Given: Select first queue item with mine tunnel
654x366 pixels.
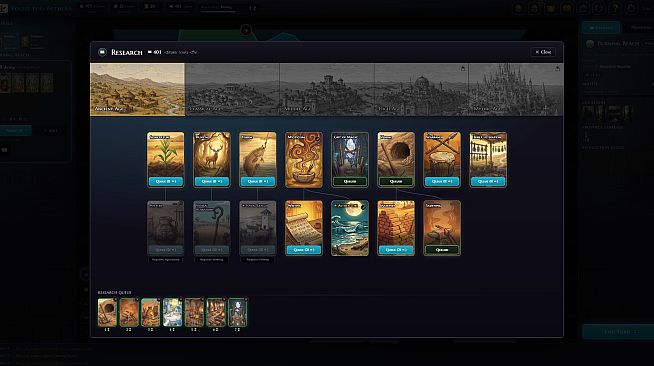Looking at the screenshot, I should (x=107, y=312).
